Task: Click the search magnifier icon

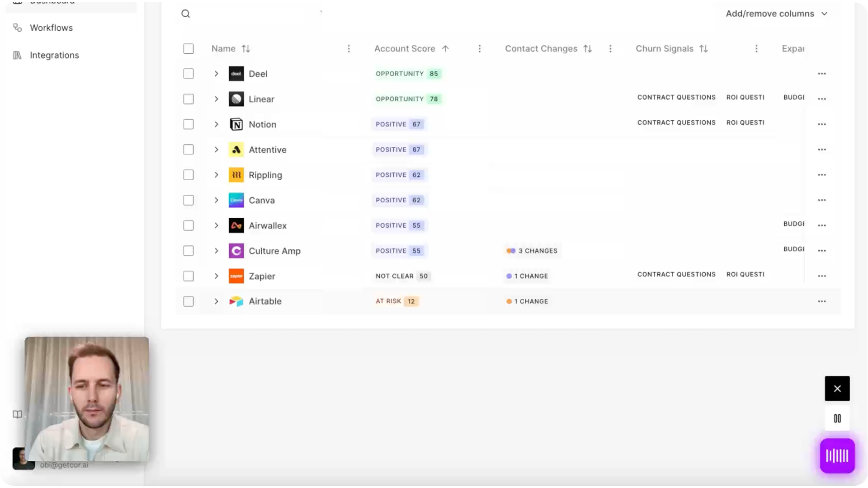Action: click(x=185, y=14)
